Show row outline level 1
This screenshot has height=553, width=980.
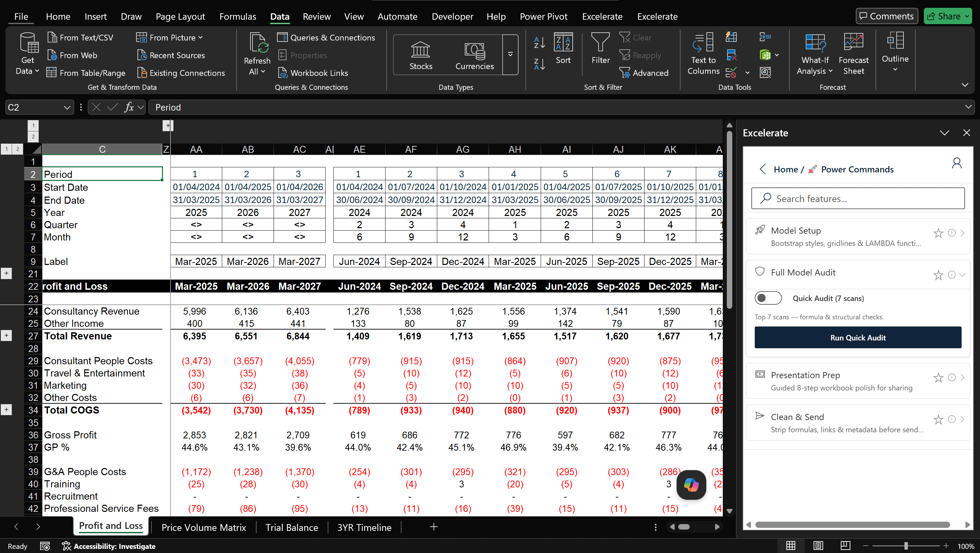[6, 149]
